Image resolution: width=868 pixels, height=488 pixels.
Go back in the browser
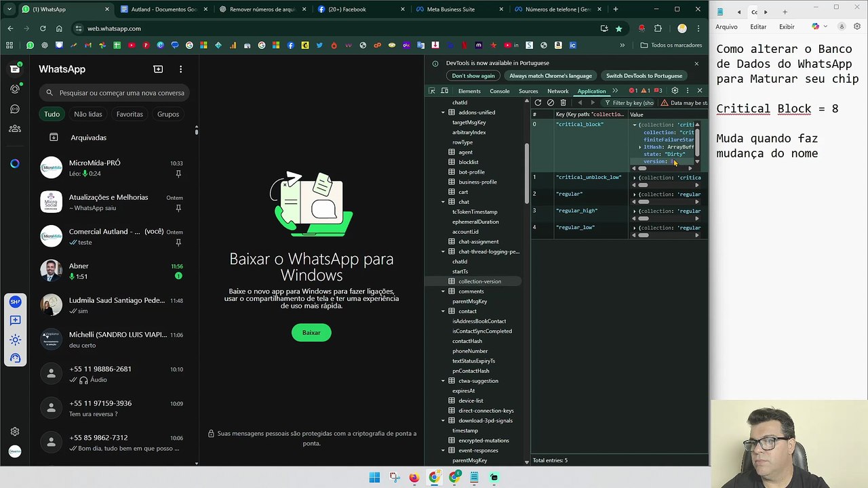[10, 28]
